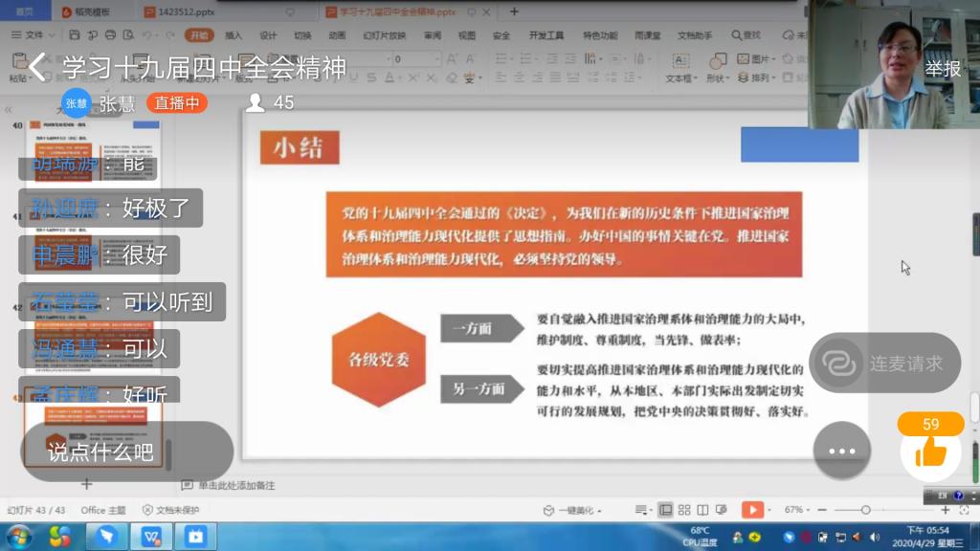Switch to the 设计 ribbon tab

point(268,35)
